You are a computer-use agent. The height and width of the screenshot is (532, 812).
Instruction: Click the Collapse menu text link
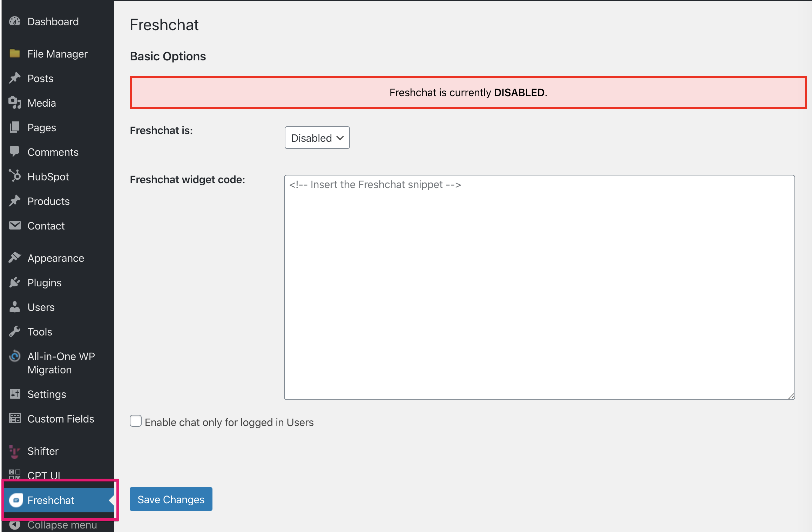62,525
